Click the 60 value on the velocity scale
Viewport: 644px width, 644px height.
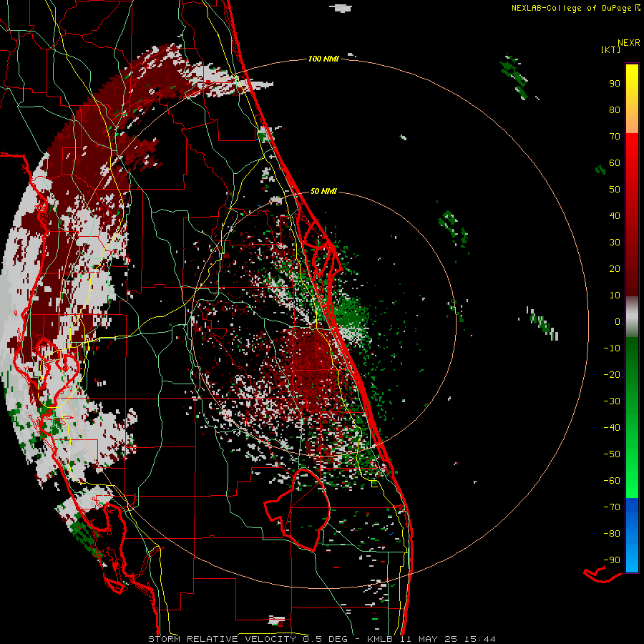point(615,162)
